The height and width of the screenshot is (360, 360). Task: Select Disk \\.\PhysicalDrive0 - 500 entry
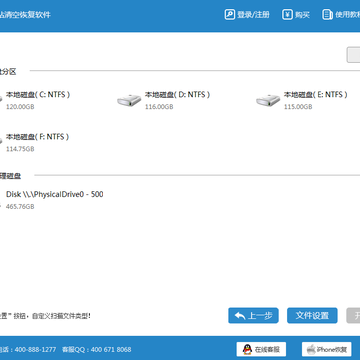pyautogui.click(x=55, y=194)
